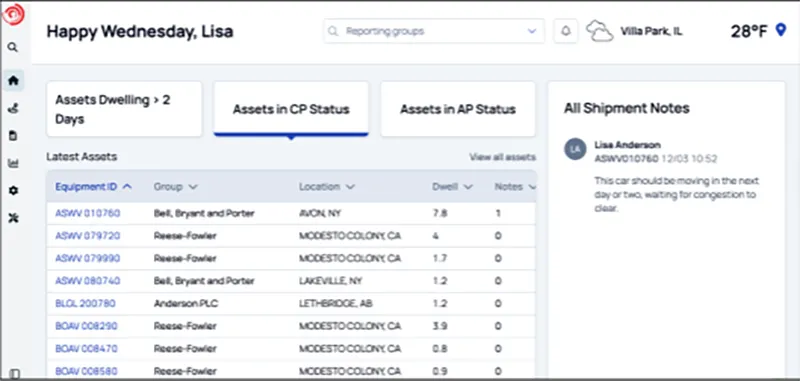Click the blue location pin icon
Image resolution: width=800 pixels, height=381 pixels.
click(781, 30)
